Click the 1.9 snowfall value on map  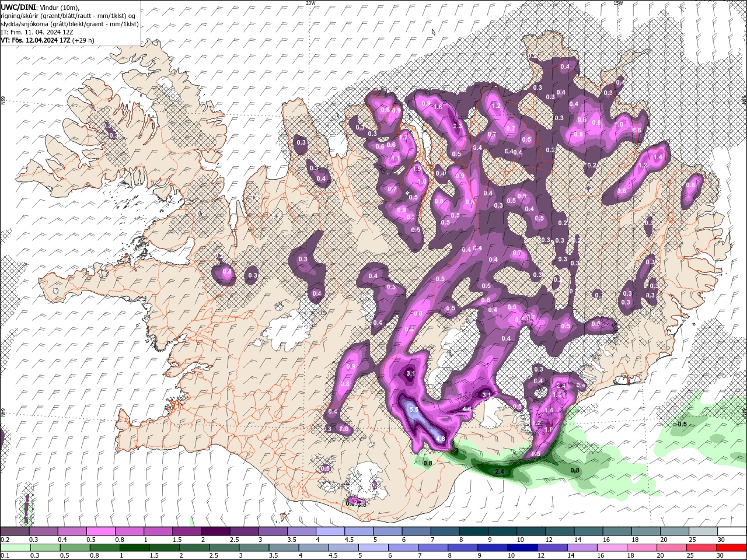click(x=417, y=169)
